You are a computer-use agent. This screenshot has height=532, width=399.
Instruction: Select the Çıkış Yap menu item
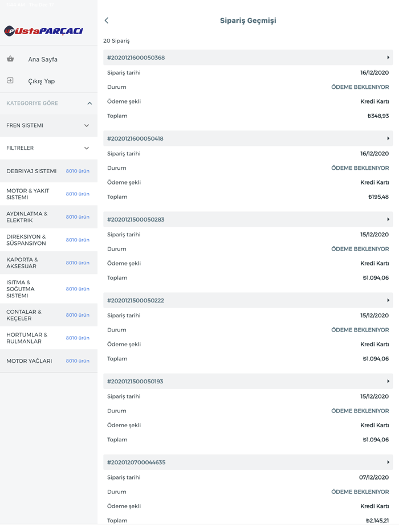(42, 81)
